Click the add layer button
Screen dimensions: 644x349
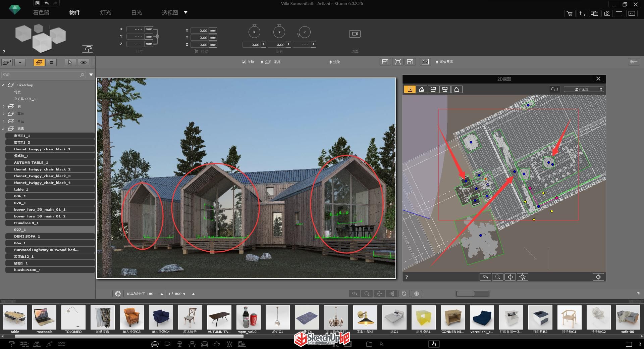[x=7, y=62]
